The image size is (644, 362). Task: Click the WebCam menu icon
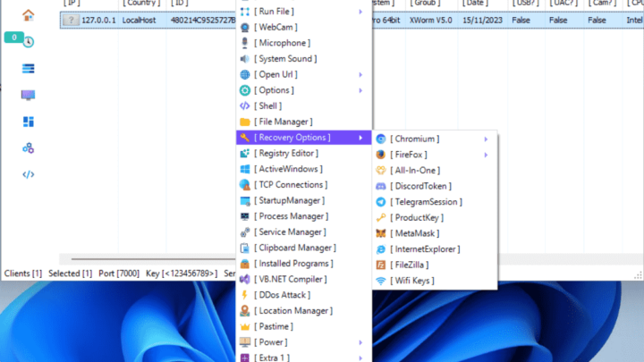(x=245, y=28)
